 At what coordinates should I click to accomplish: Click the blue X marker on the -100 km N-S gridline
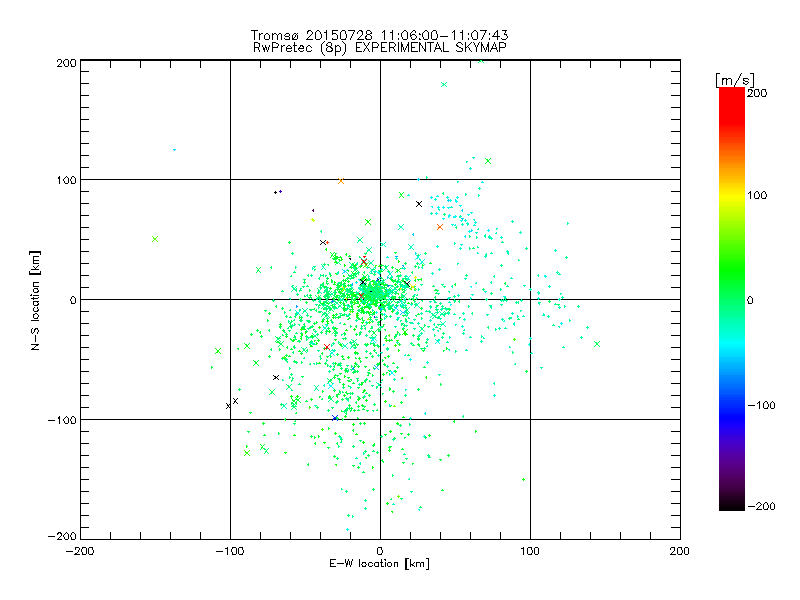335,418
